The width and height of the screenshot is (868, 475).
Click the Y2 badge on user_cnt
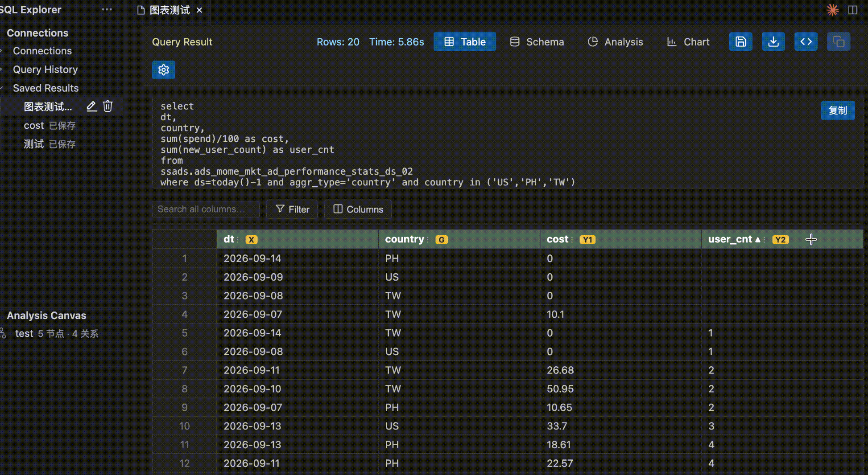click(x=781, y=240)
